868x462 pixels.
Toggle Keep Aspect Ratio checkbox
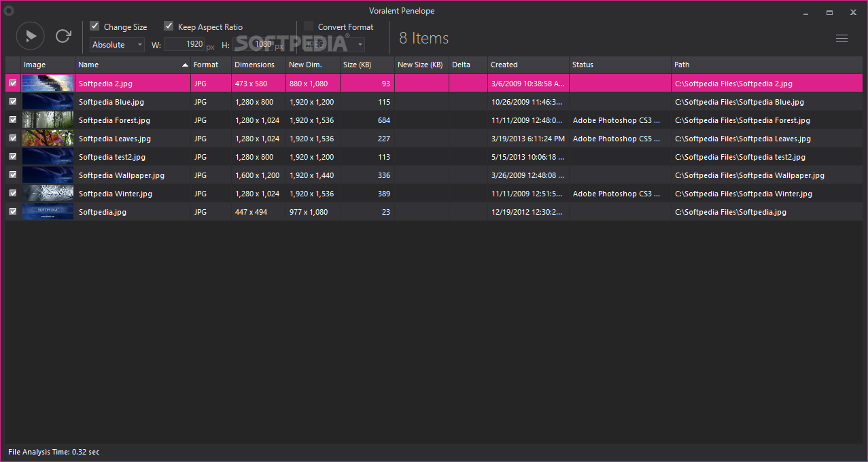point(169,26)
